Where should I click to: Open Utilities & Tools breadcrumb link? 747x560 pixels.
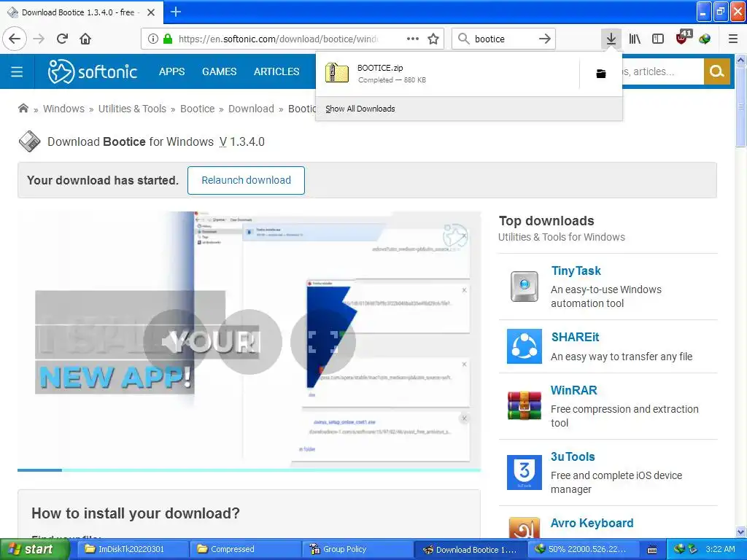pyautogui.click(x=132, y=109)
